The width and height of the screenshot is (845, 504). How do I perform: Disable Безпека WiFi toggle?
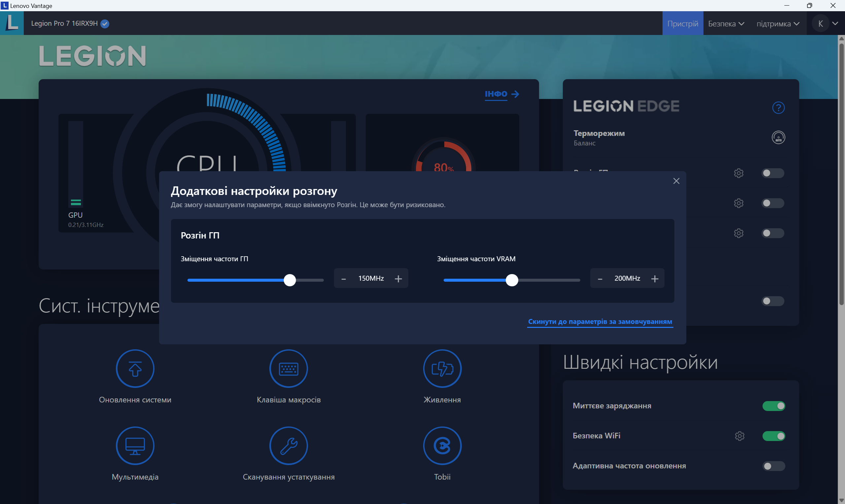[x=773, y=436]
